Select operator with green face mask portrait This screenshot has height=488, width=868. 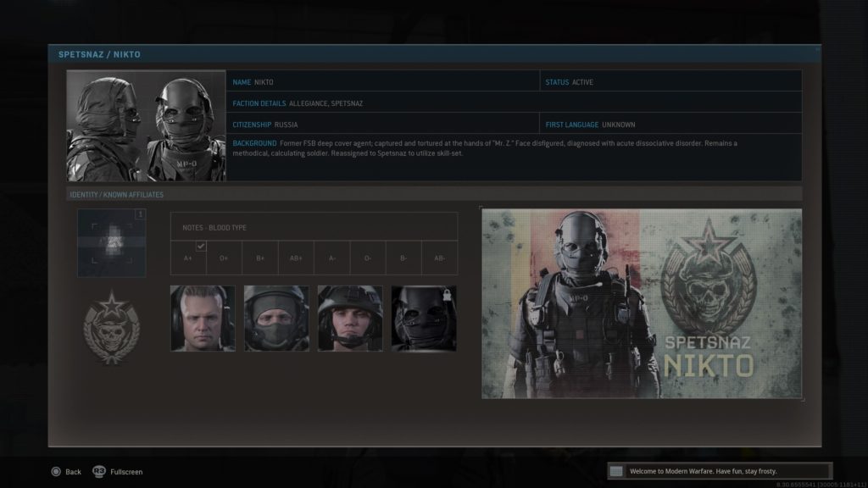click(276, 319)
